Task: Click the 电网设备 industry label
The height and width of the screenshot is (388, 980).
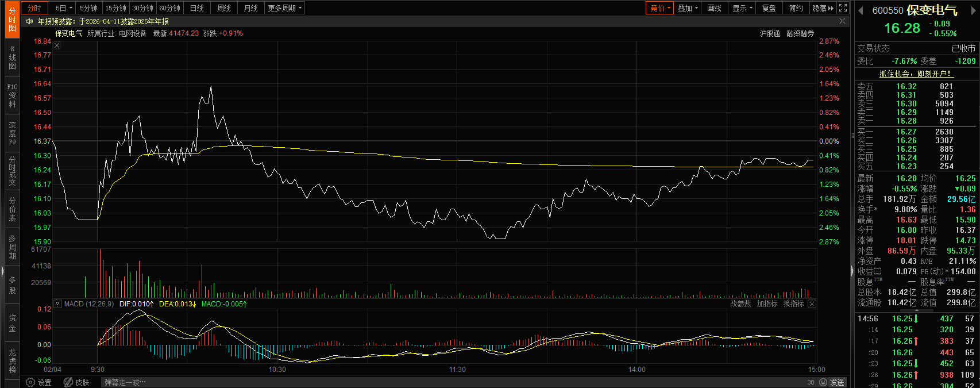Action: pyautogui.click(x=133, y=33)
